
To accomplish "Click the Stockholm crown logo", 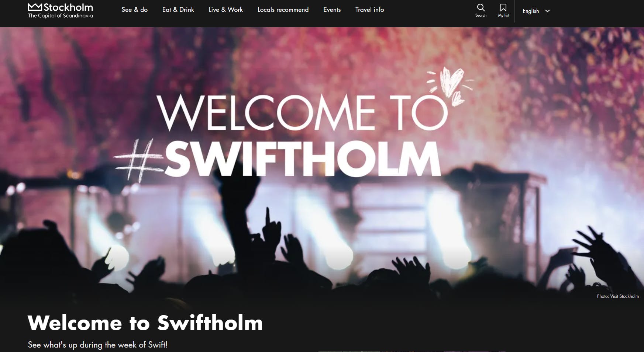I will 35,7.
